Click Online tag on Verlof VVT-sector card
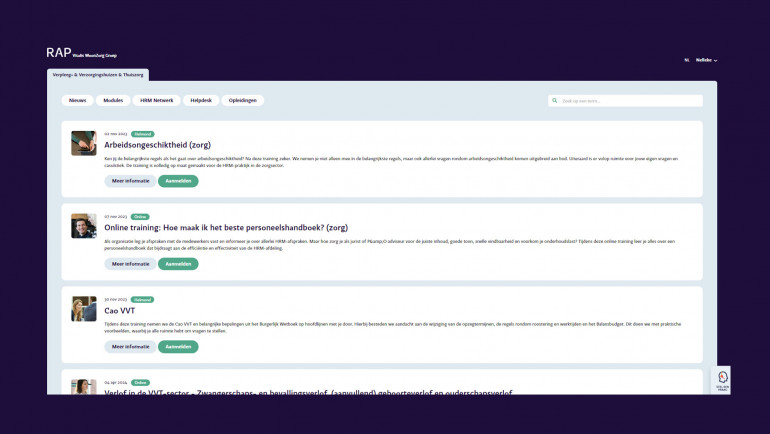770x434 pixels. tap(140, 382)
